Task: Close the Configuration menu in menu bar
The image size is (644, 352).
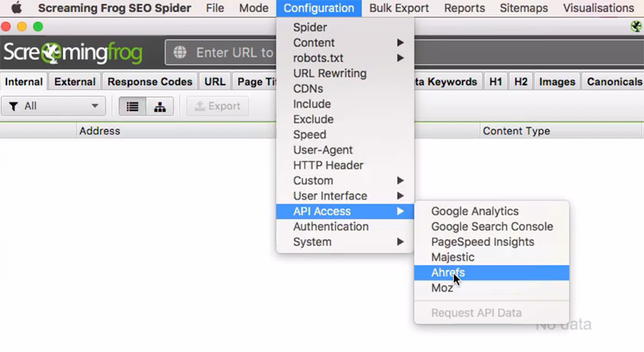Action: tap(319, 8)
